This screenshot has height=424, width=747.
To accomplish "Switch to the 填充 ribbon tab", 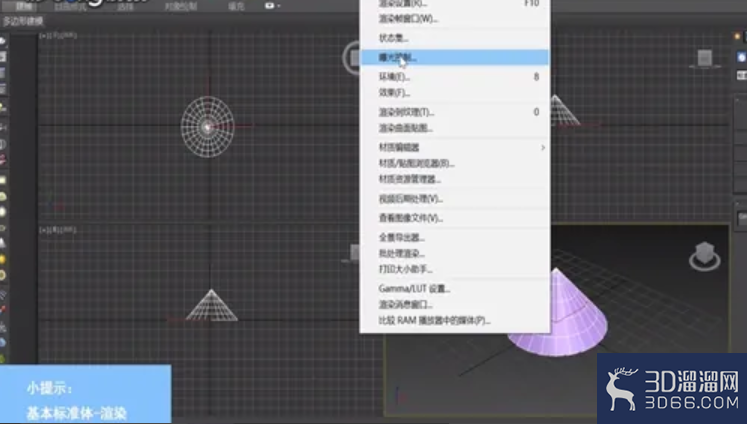I will point(236,7).
